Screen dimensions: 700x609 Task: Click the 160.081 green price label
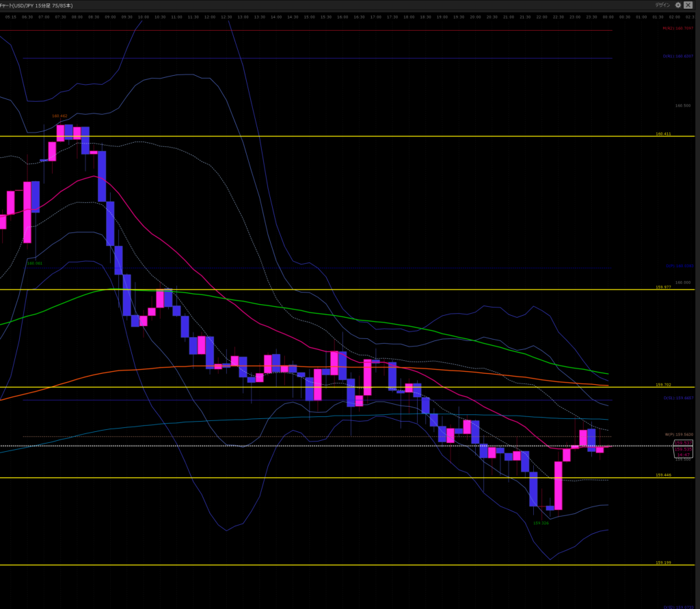tap(34, 262)
